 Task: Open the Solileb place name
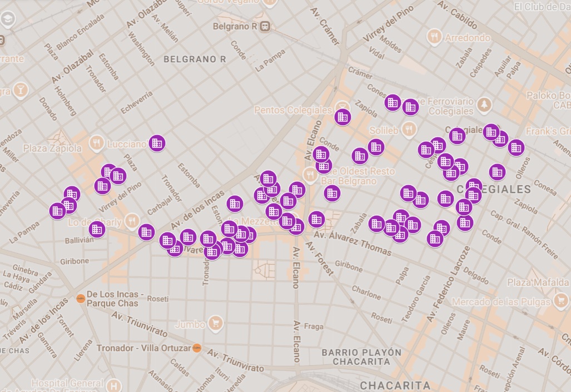[384, 131]
